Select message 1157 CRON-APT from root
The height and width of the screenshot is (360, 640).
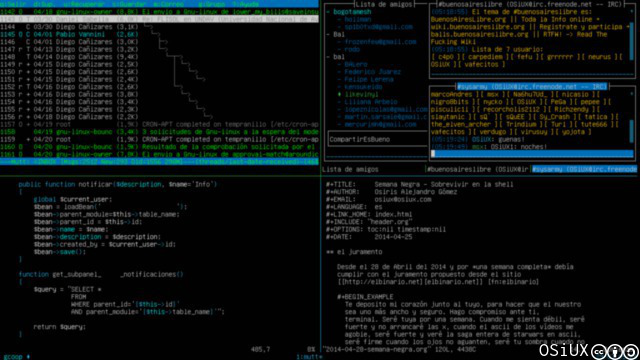click(159, 124)
